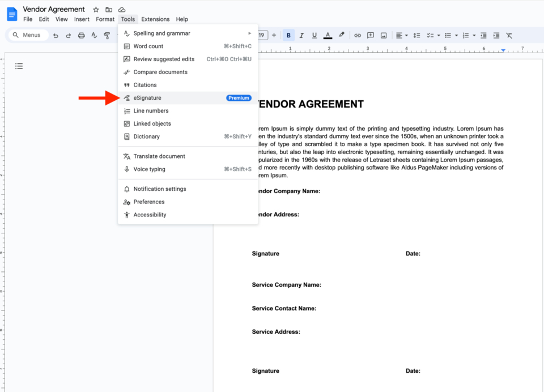Activate the paint format roller
Screen dimensions: 544x392
(x=107, y=35)
